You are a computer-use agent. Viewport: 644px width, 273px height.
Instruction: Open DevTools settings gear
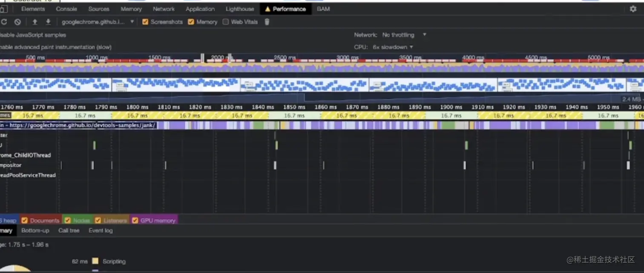633,9
